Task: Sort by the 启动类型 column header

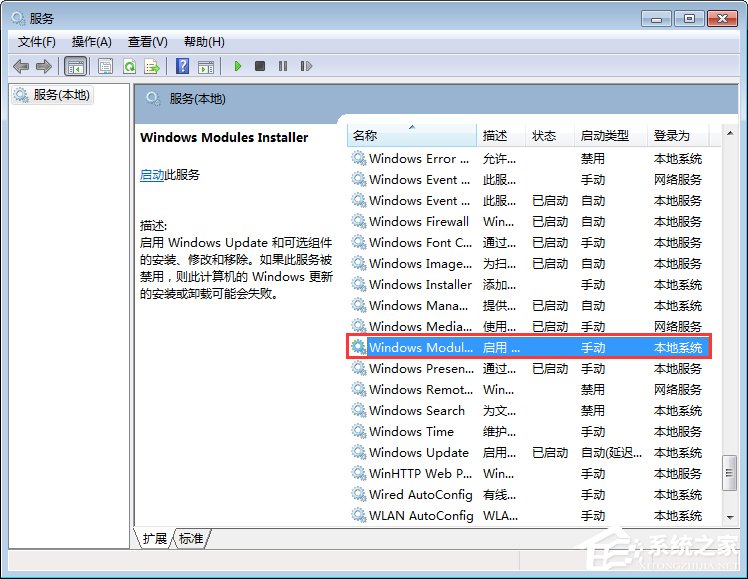Action: click(x=611, y=135)
